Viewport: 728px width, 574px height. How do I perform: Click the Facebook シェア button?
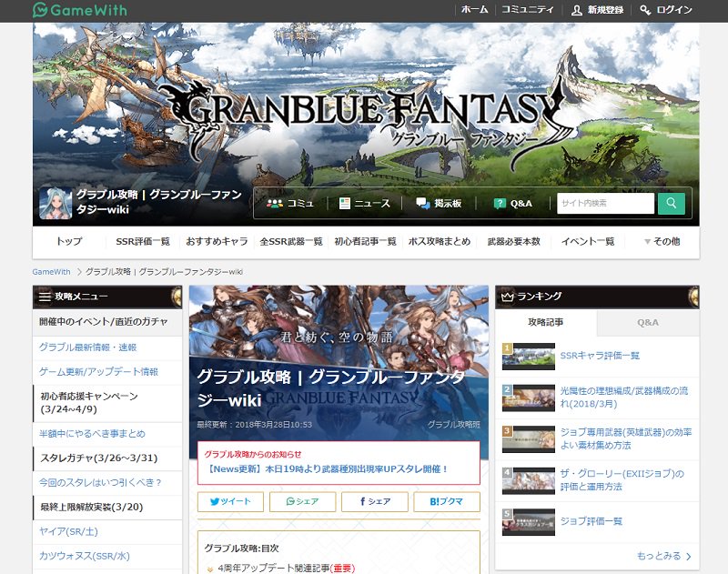(x=375, y=501)
